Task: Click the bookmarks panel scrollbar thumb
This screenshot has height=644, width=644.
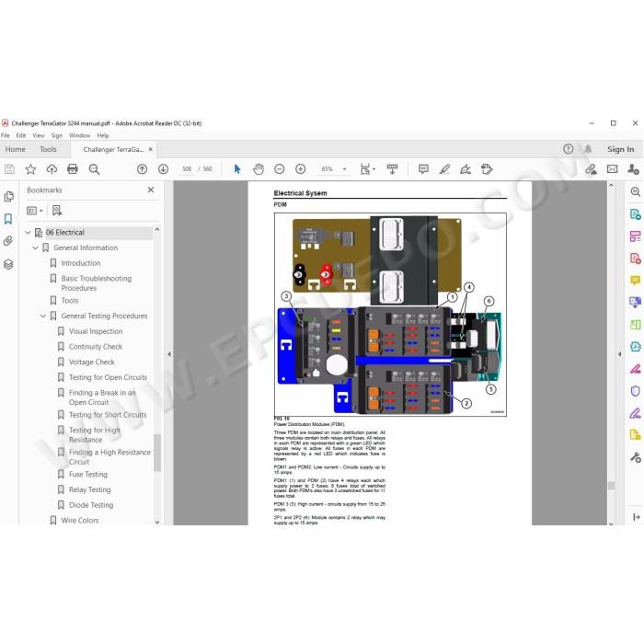Action: tap(157, 453)
